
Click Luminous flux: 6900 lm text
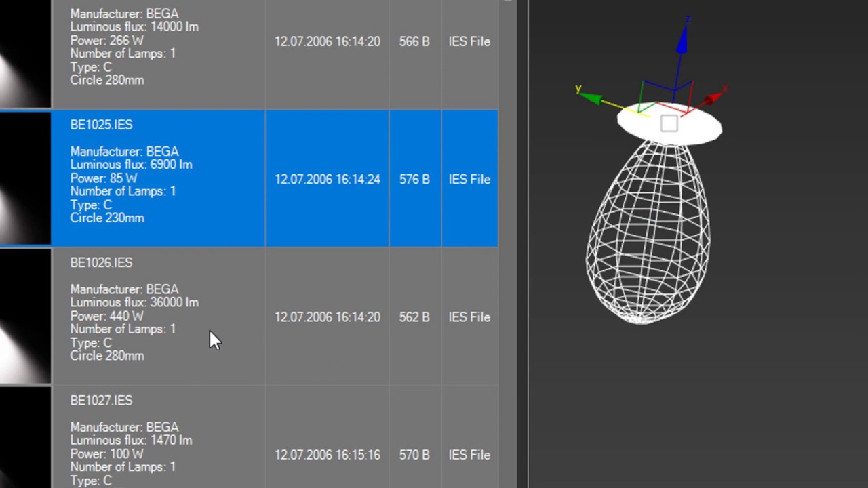pyautogui.click(x=131, y=165)
